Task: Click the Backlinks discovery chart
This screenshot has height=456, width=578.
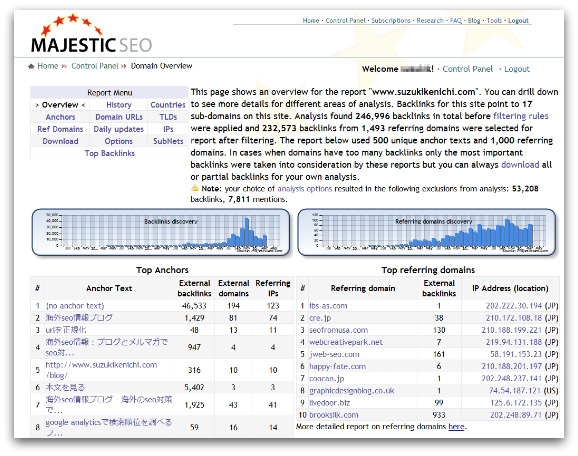Action: click(161, 232)
